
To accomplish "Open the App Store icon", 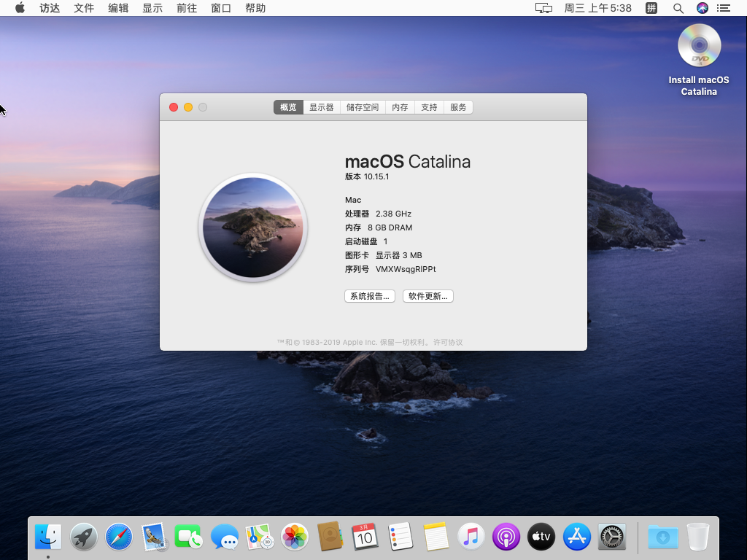I will point(577,537).
